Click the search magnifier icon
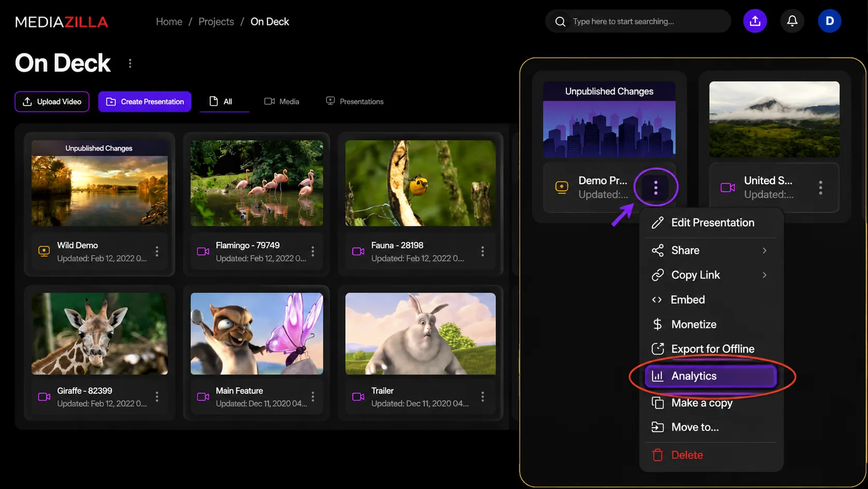Image resolution: width=868 pixels, height=489 pixels. coord(560,22)
